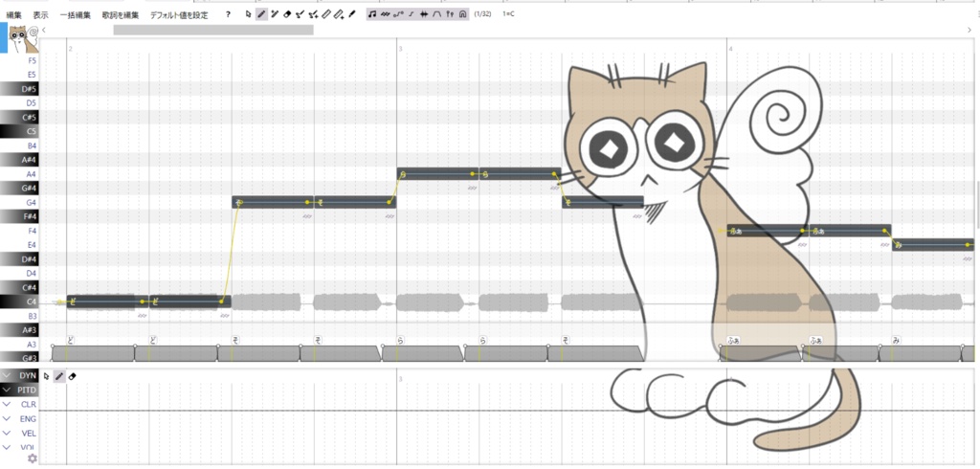This screenshot has width=980, height=469.
Task: Click bar number 3 on the timeline
Action: [400, 48]
